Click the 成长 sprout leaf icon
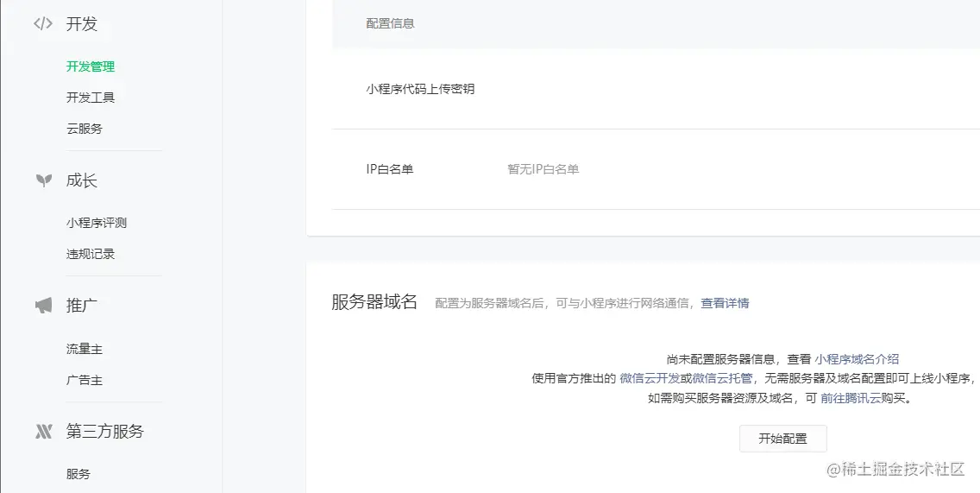The width and height of the screenshot is (980, 493). [x=43, y=180]
